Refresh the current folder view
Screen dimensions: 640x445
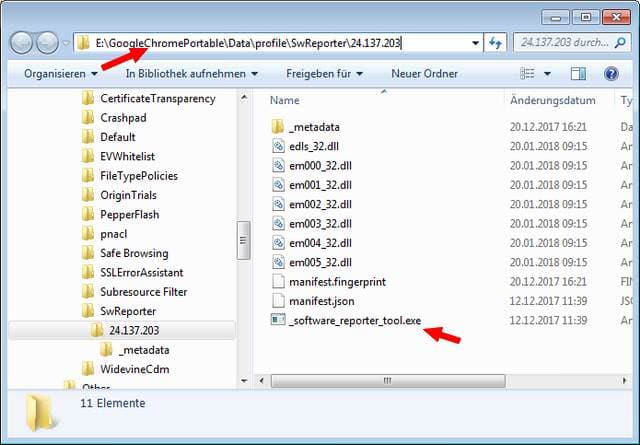click(x=495, y=42)
